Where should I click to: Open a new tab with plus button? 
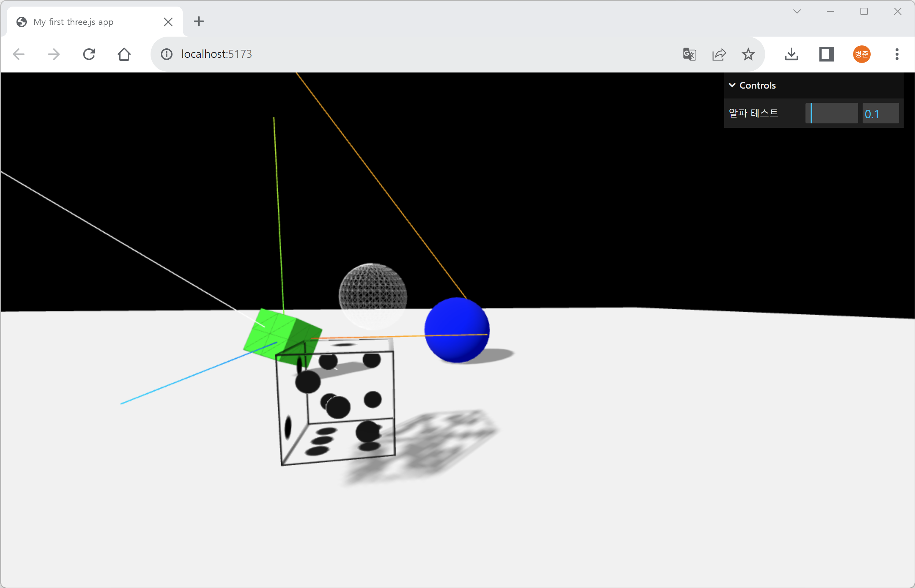point(199,21)
